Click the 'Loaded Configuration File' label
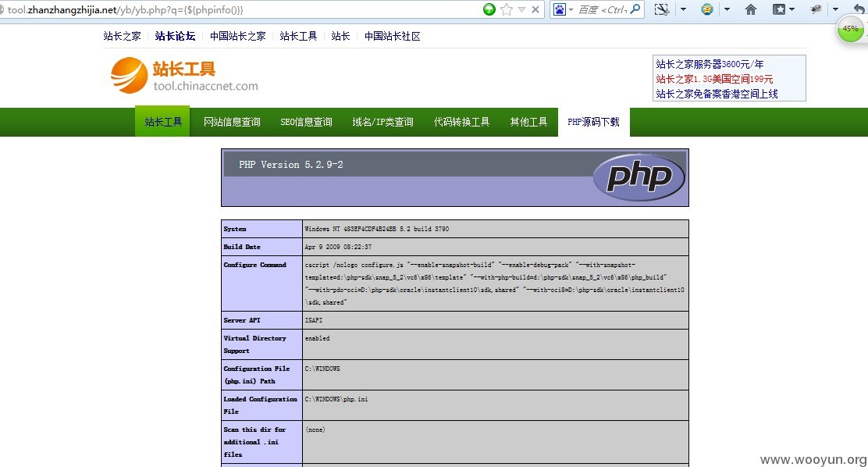The image size is (868, 467). pyautogui.click(x=261, y=405)
